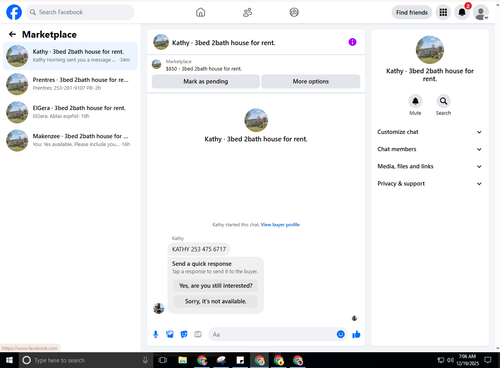Open Task View on the taskbar
The image size is (500, 368).
click(x=163, y=360)
